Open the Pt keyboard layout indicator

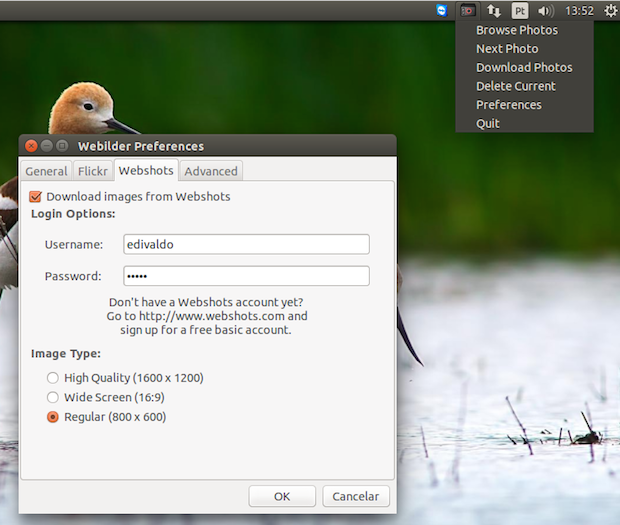click(x=520, y=11)
